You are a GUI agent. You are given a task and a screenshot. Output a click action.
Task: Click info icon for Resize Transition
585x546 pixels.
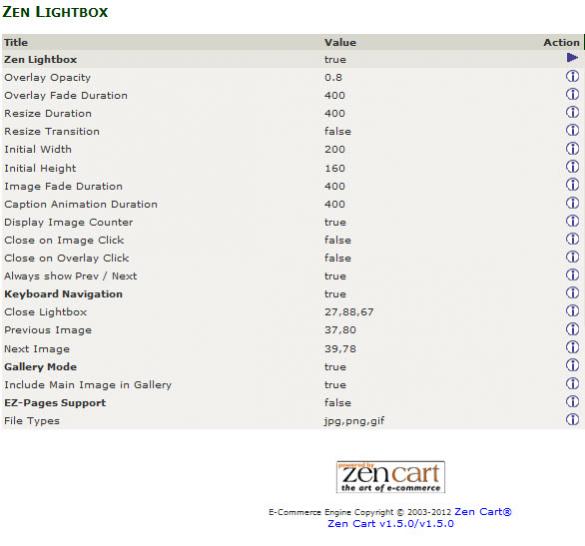[572, 130]
